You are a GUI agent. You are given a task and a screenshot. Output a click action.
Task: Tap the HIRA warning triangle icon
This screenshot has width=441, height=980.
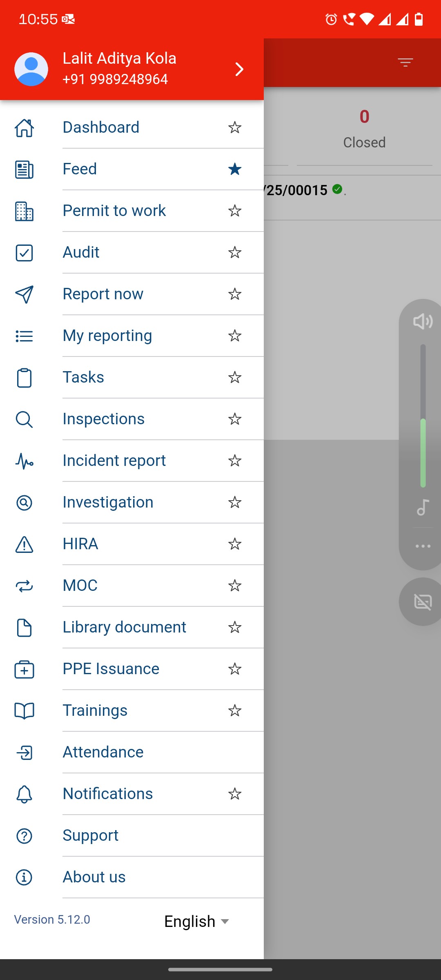click(24, 544)
